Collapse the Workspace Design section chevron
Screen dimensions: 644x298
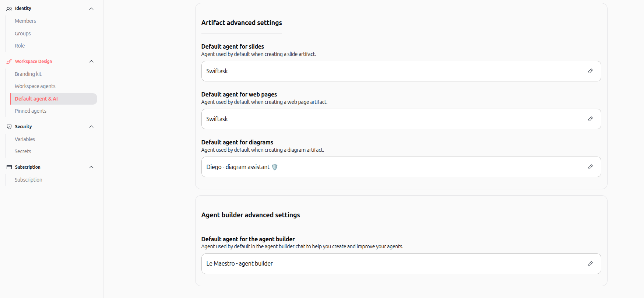click(x=91, y=62)
